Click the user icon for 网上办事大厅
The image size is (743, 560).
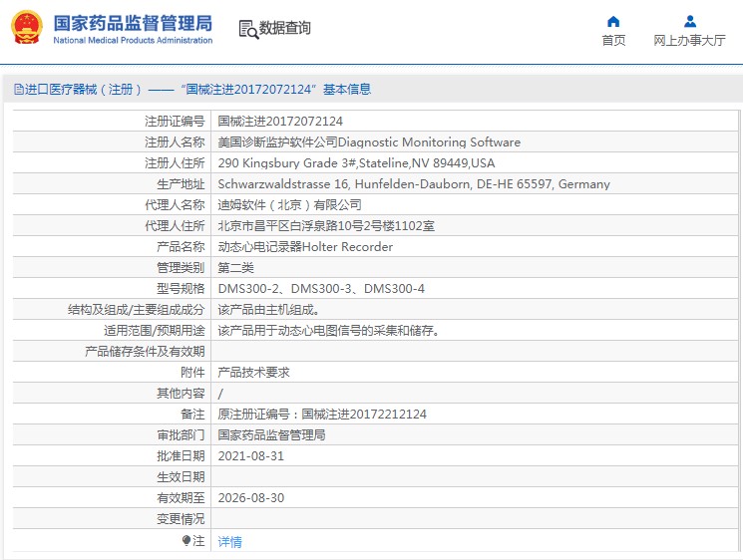pos(690,22)
